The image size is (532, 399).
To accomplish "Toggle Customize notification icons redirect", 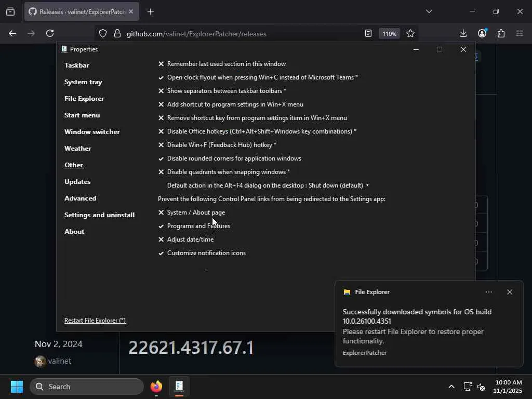I will (202, 253).
